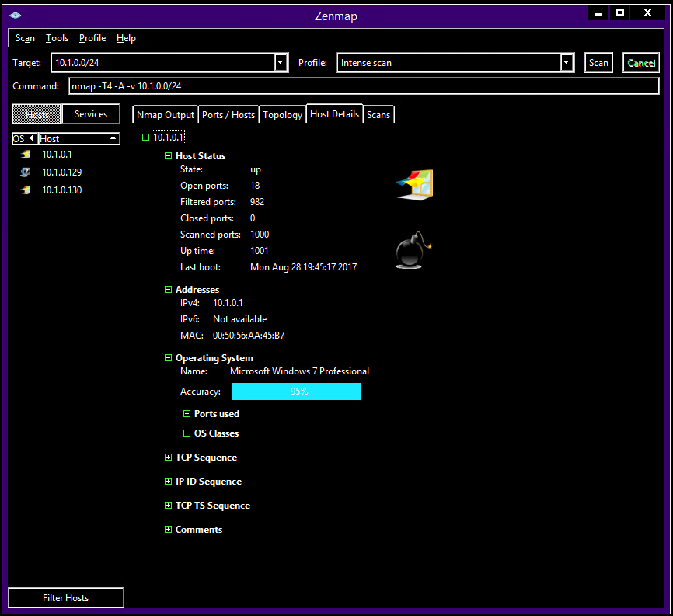Click the MAC address 00:50:56:AA:45:B7
Image resolution: width=673 pixels, height=616 pixels.
[x=249, y=336]
